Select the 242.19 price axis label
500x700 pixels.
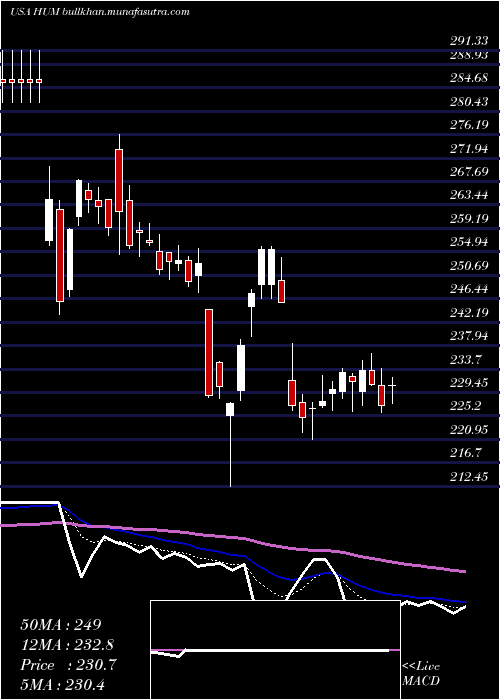tap(468, 313)
